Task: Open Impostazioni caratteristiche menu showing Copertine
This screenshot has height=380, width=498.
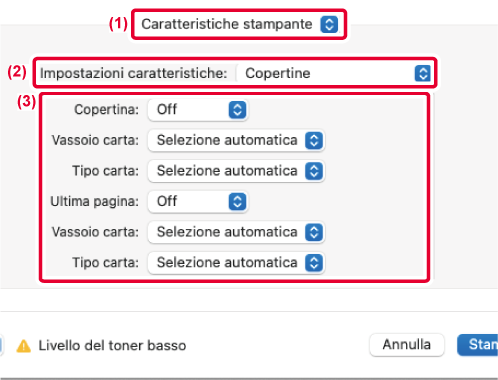Action: point(335,73)
